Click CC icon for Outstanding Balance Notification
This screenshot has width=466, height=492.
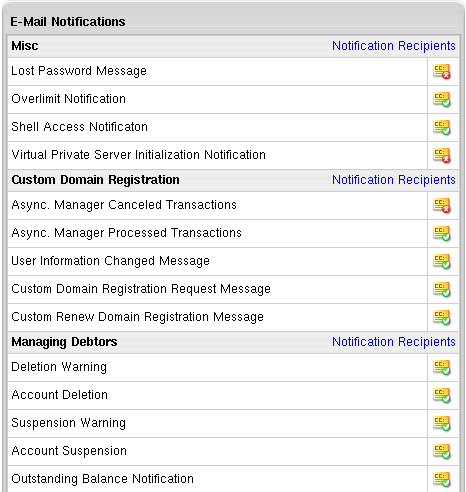[442, 479]
